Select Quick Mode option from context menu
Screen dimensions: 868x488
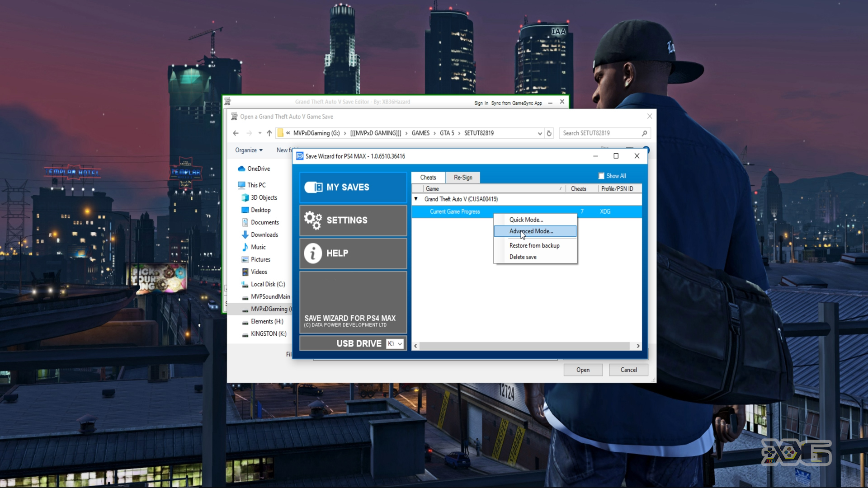click(526, 219)
